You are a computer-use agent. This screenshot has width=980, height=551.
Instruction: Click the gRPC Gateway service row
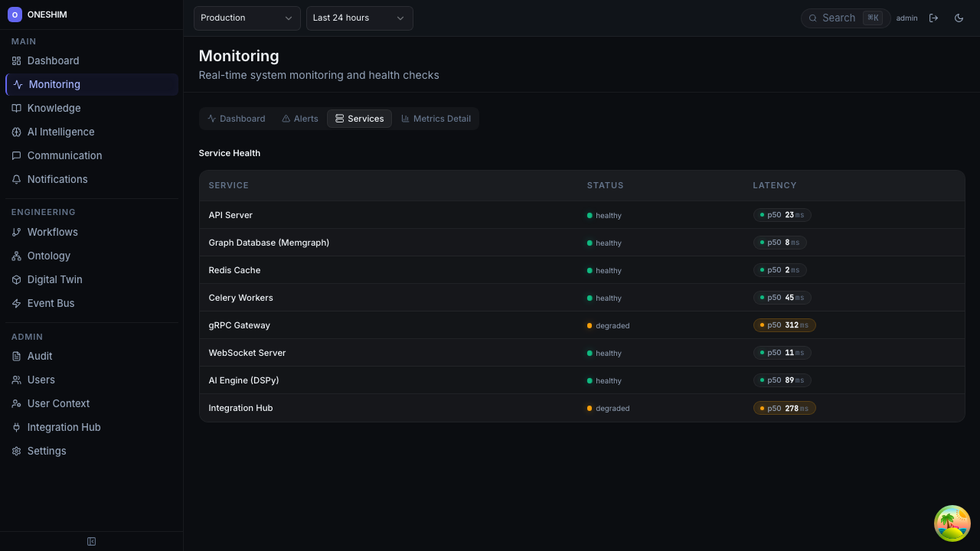[240, 325]
